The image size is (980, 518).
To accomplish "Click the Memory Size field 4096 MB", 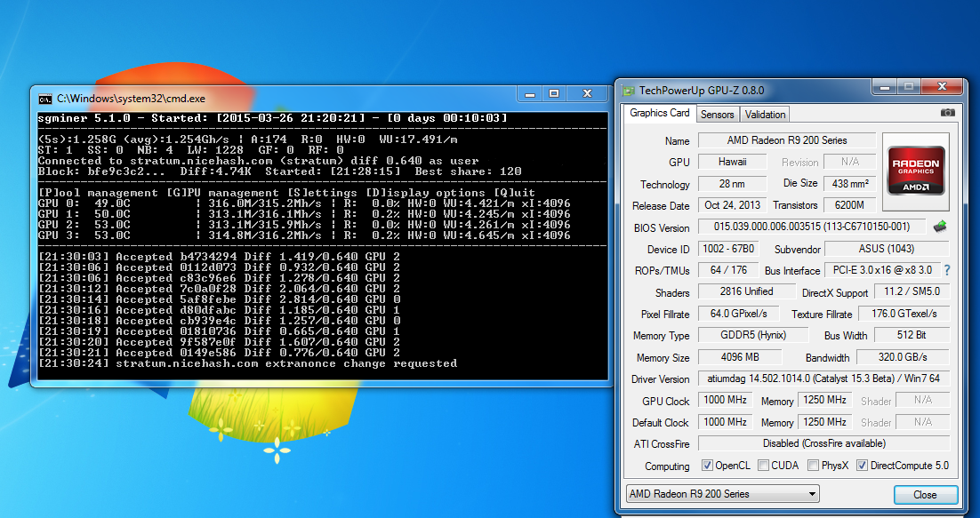I will (740, 357).
